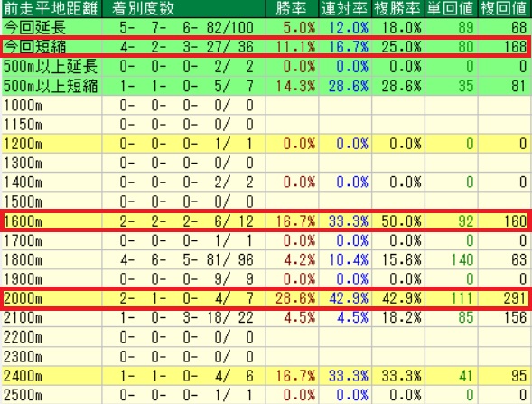Click the 27/ 36 count in 今回短縮 row
Image resolution: width=532 pixels, height=404 pixels.
point(230,47)
